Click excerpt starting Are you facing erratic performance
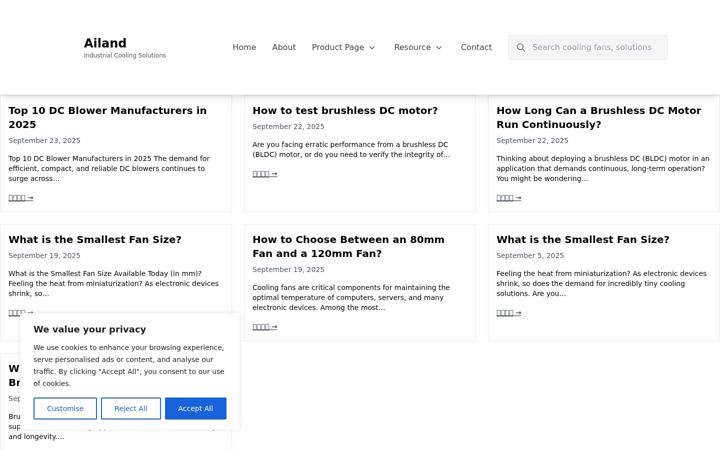720x450 pixels. pos(351,150)
